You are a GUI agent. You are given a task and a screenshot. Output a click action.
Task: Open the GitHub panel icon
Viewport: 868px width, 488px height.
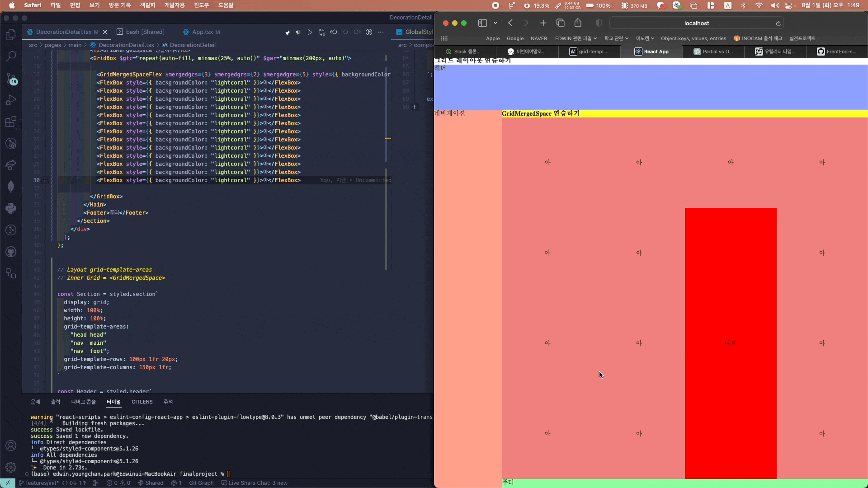pos(11,252)
